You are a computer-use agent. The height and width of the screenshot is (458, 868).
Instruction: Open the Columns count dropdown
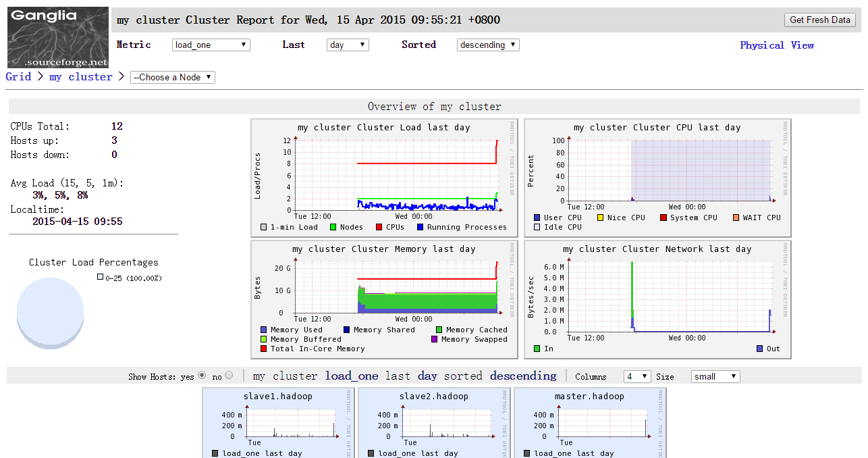click(x=637, y=376)
